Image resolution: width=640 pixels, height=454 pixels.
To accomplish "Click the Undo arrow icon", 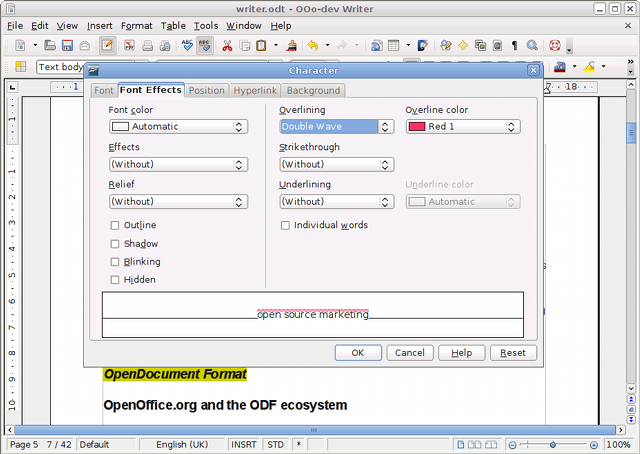I will (x=313, y=46).
